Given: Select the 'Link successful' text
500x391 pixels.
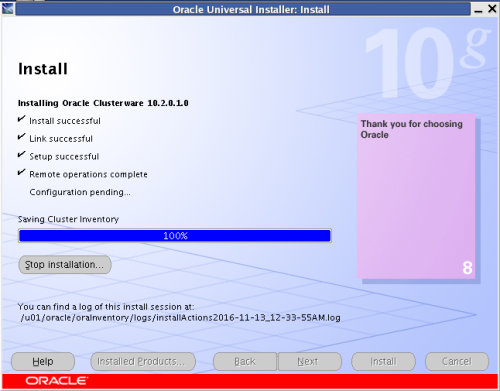Looking at the screenshot, I should [61, 139].
